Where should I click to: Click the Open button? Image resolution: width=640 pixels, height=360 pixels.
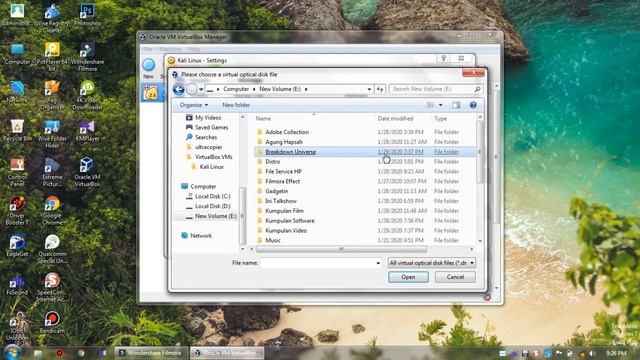click(x=408, y=277)
